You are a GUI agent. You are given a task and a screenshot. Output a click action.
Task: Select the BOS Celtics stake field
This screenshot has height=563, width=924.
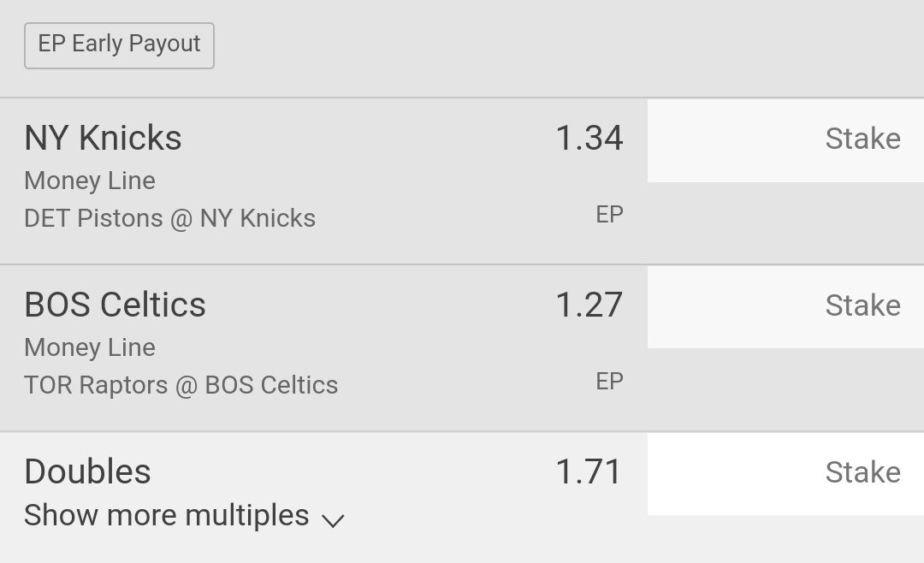[x=785, y=307]
